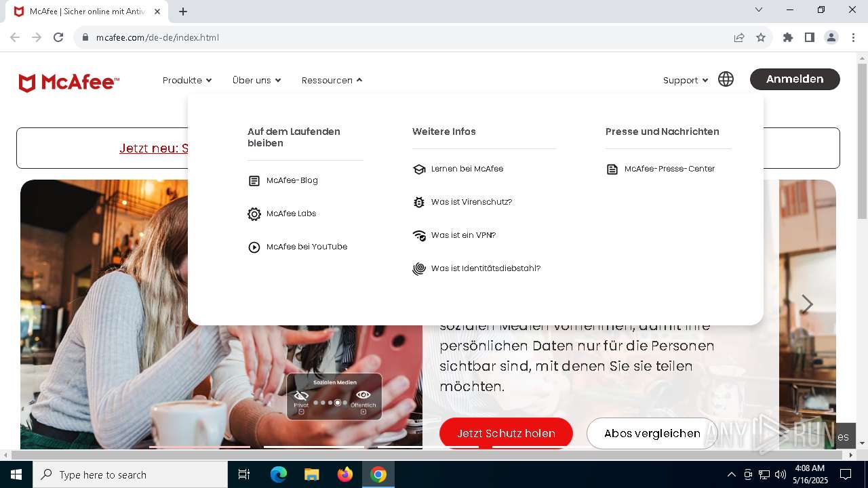This screenshot has height=488, width=868.
Task: Click the graduation cap Lernen icon
Action: [x=419, y=169]
